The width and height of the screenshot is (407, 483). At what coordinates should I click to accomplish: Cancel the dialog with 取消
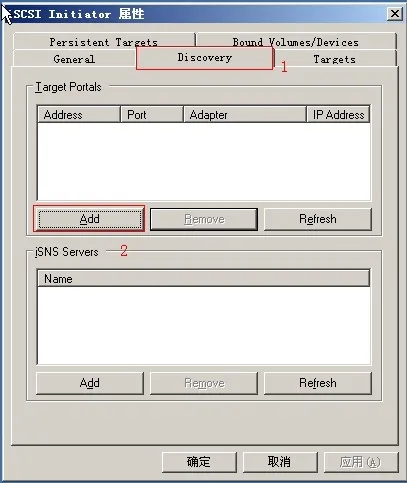point(280,462)
